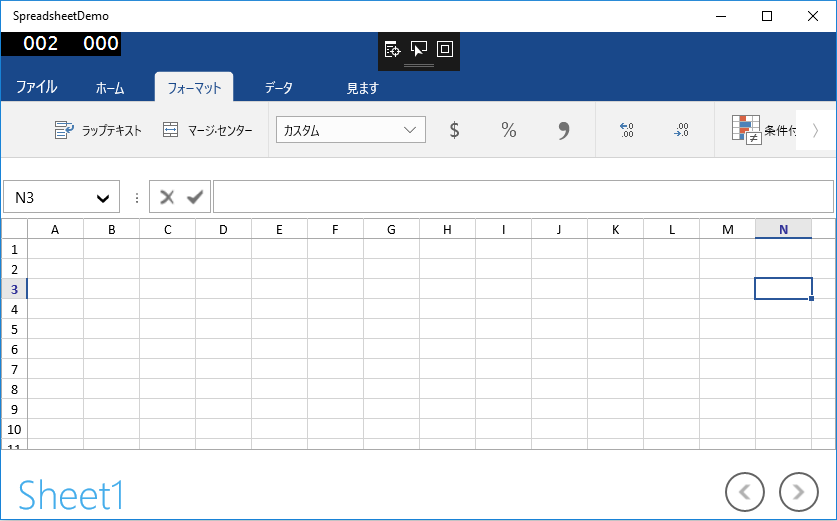Screen dimensions: 837x521
Task: Click the Merge & Center (マージ·センター) icon
Action: click(170, 130)
